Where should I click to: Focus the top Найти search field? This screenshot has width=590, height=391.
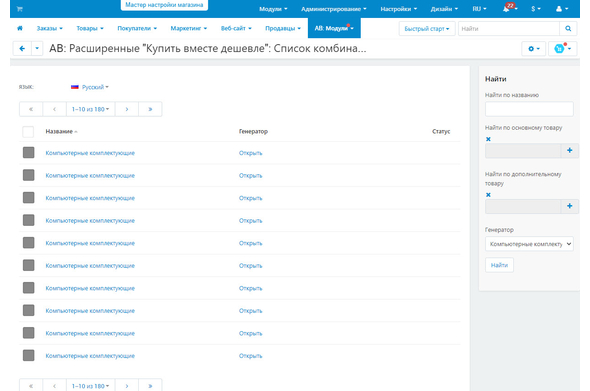click(x=509, y=29)
